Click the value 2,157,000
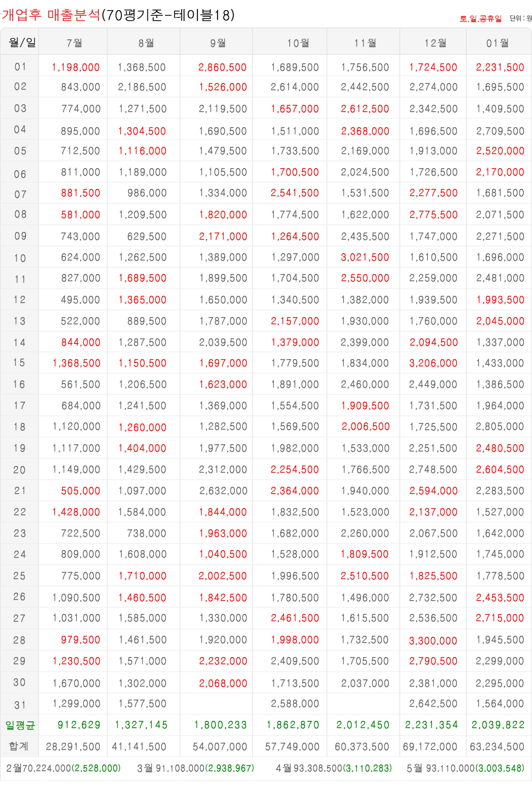This screenshot has width=532, height=798. (x=295, y=321)
